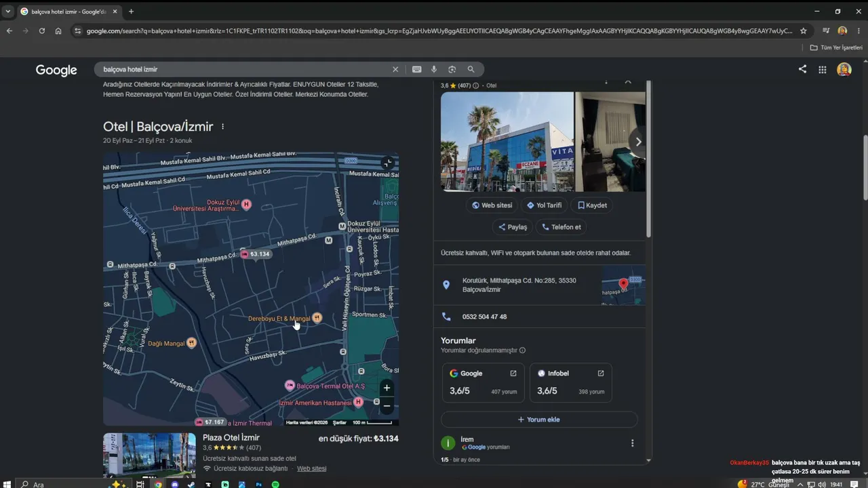
Task: Click the Web sitesi button
Action: [x=492, y=205]
